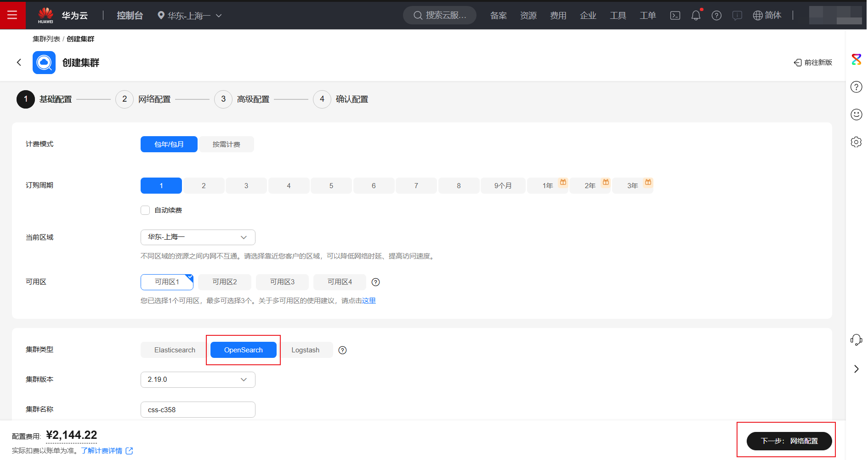Open the 这里 multi-AZ guidance link
The width and height of the screenshot is (868, 460).
pyautogui.click(x=369, y=301)
